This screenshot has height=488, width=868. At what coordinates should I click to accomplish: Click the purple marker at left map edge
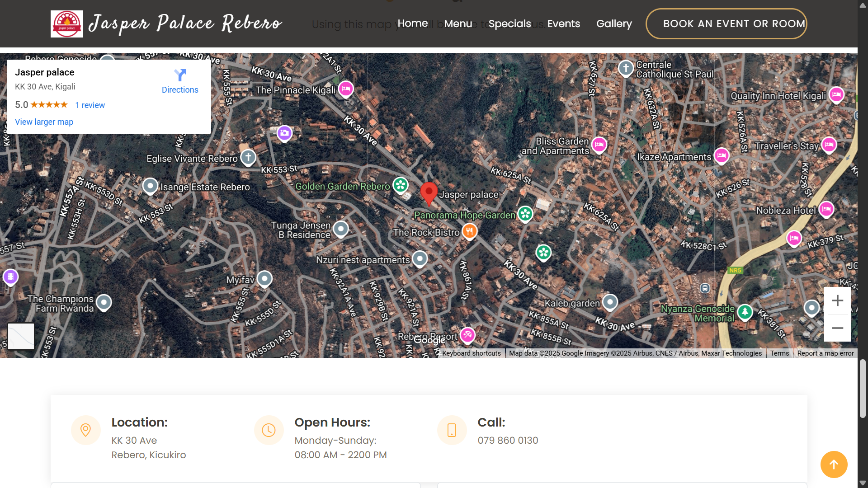10,277
